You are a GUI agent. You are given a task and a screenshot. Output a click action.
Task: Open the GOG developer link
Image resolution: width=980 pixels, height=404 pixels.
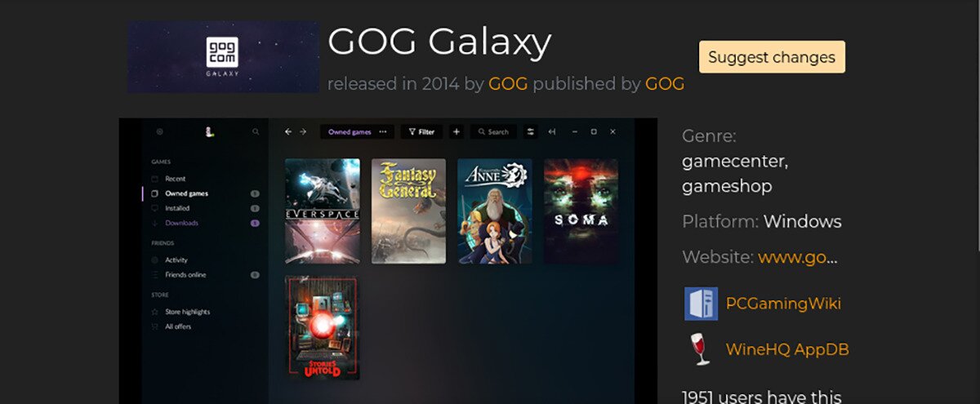pos(508,83)
